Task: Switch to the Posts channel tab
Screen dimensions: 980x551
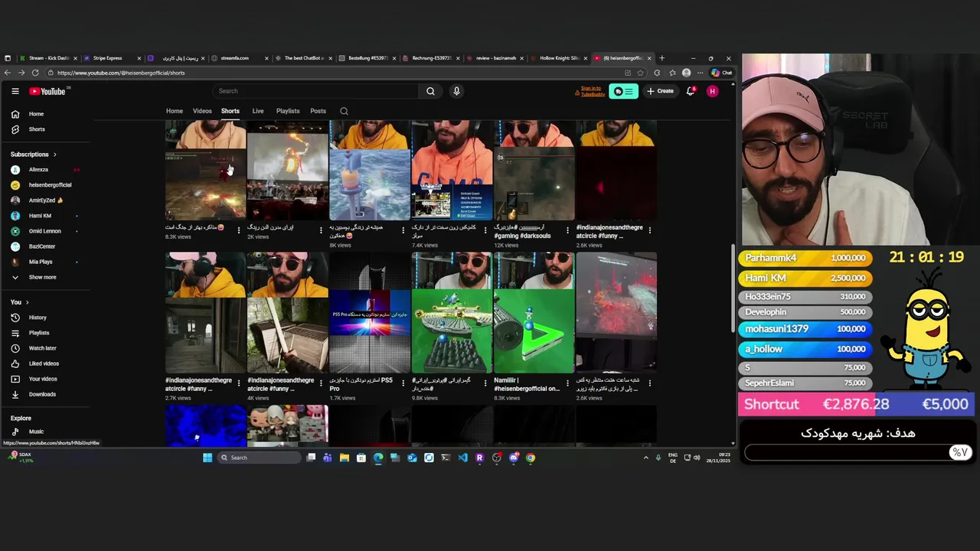Action: [318, 111]
